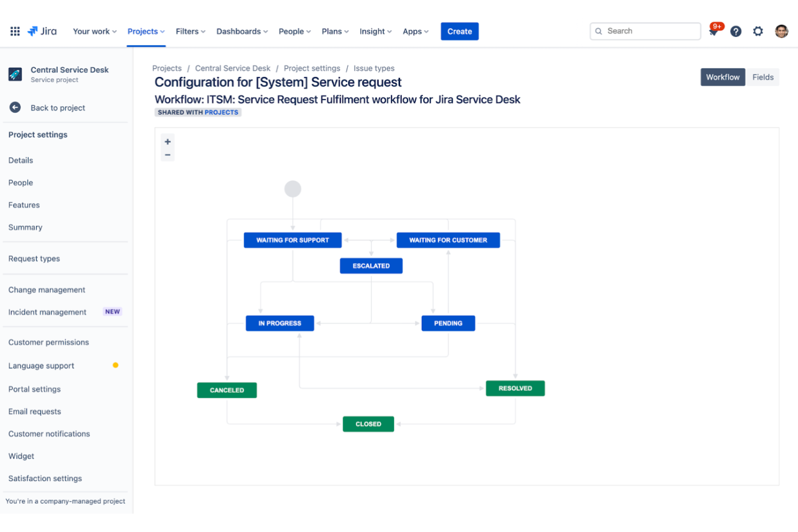This screenshot has height=532, width=798.
Task: Open the Plans menu
Action: click(334, 31)
